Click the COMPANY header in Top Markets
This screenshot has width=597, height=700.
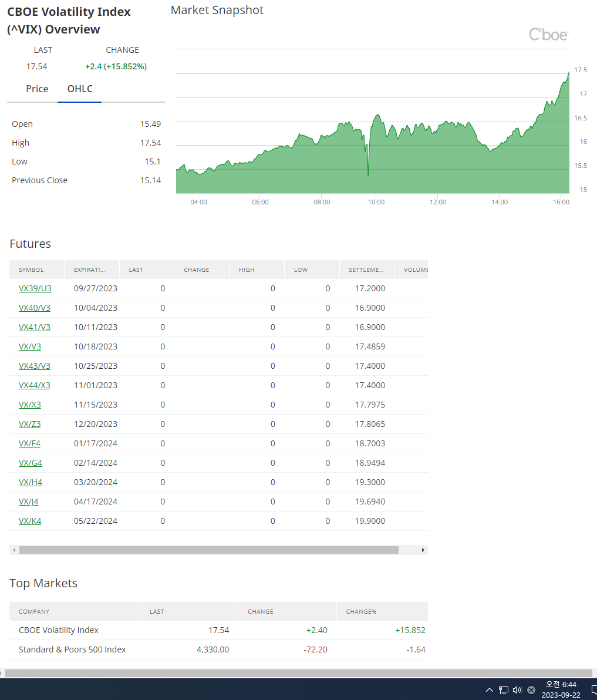coord(75,611)
